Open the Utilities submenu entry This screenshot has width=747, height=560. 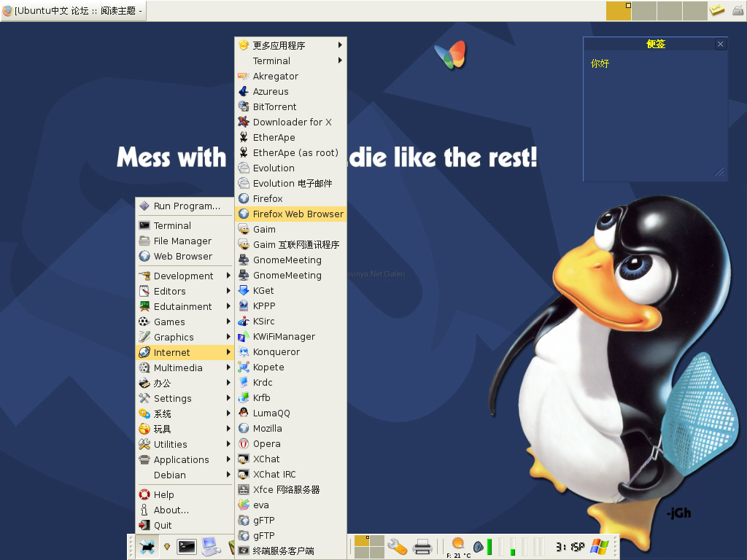pyautogui.click(x=185, y=444)
